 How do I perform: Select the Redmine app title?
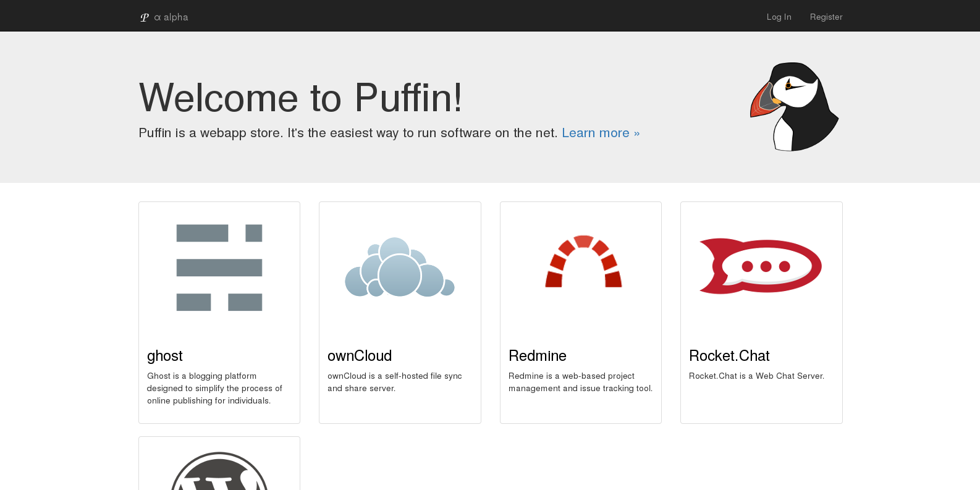pos(538,356)
